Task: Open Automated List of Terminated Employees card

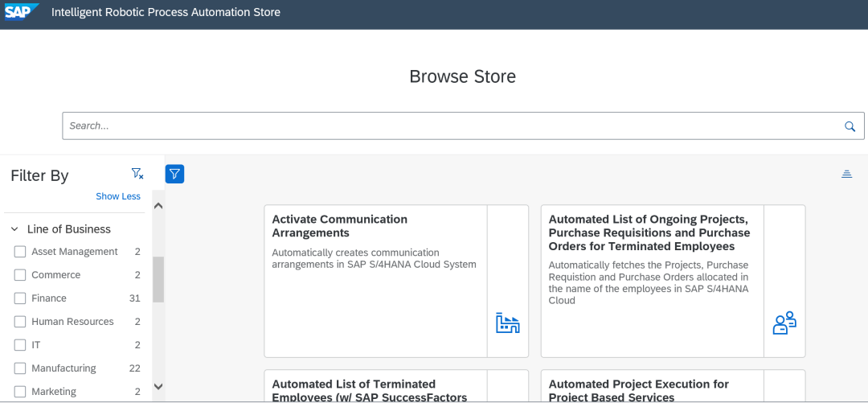Action: [395, 386]
